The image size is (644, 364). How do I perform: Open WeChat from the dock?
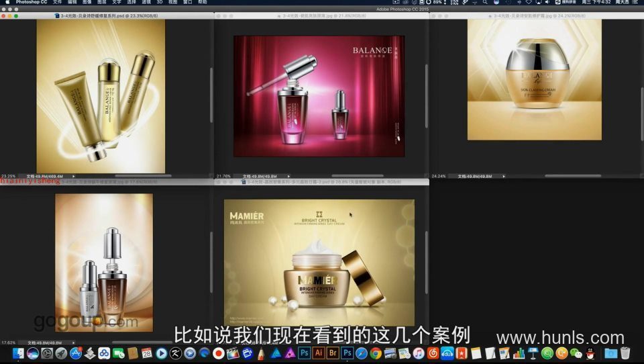576,353
